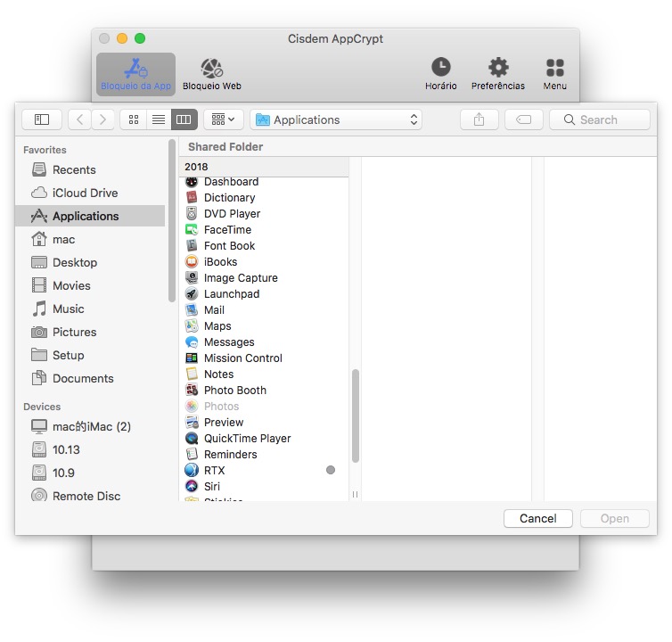Select the grayed-out Photos entry

pos(264,406)
